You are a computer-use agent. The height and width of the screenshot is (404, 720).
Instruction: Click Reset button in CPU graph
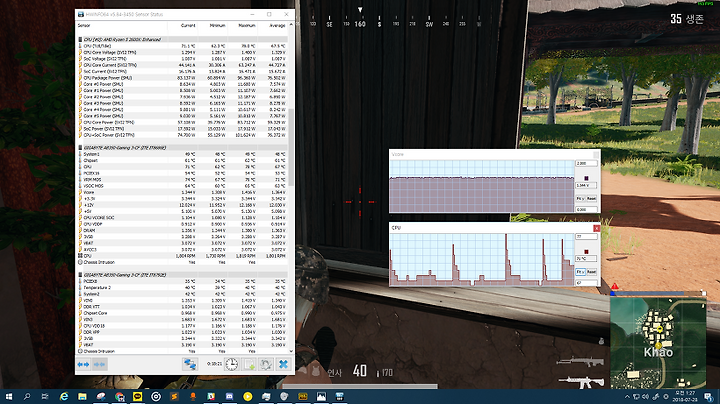[x=591, y=272]
